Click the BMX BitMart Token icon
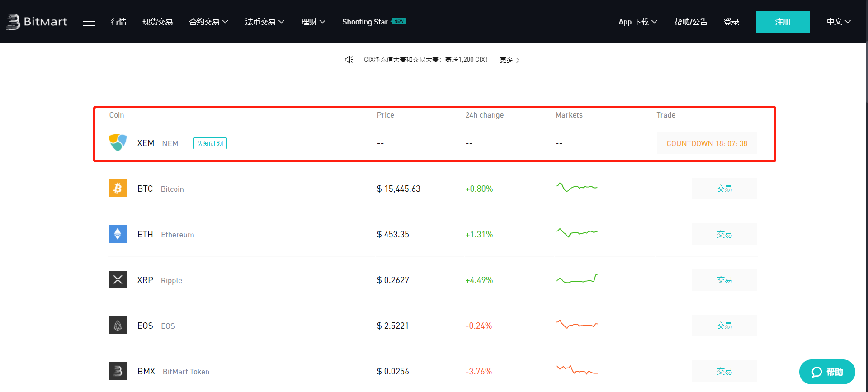 pyautogui.click(x=118, y=371)
